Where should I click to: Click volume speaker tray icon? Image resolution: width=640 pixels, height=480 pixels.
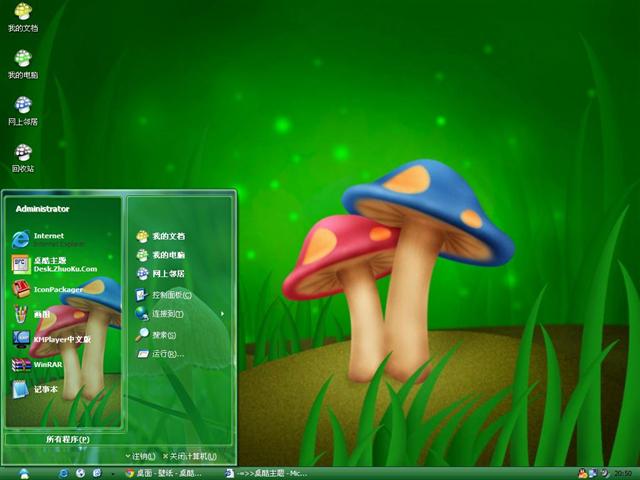pyautogui.click(x=604, y=473)
